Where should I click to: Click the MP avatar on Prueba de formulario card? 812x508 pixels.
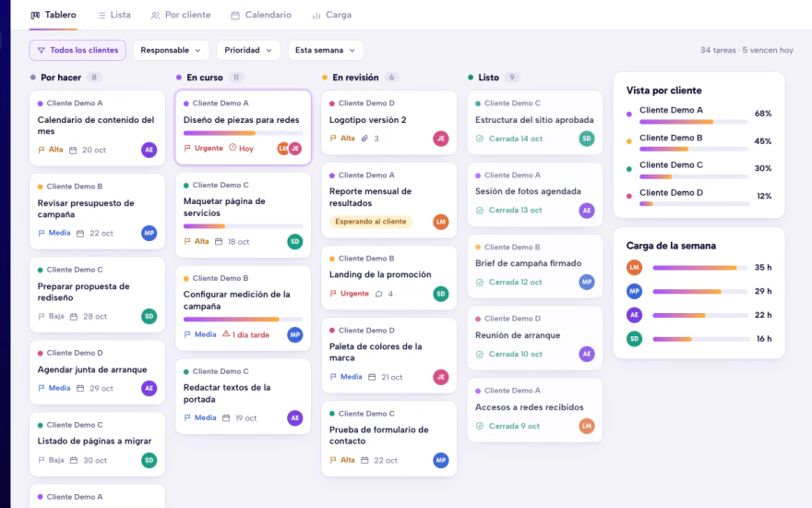(441, 460)
